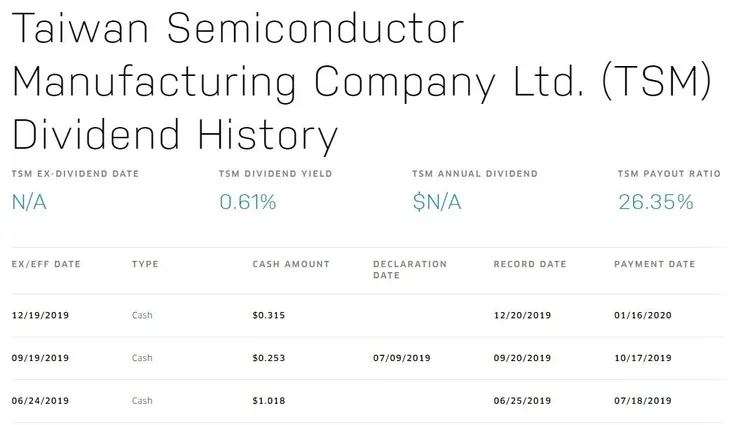Select the 12/19/2019 ex-dividend date cell
Viewport: 740px width, 425px height.
coord(40,316)
